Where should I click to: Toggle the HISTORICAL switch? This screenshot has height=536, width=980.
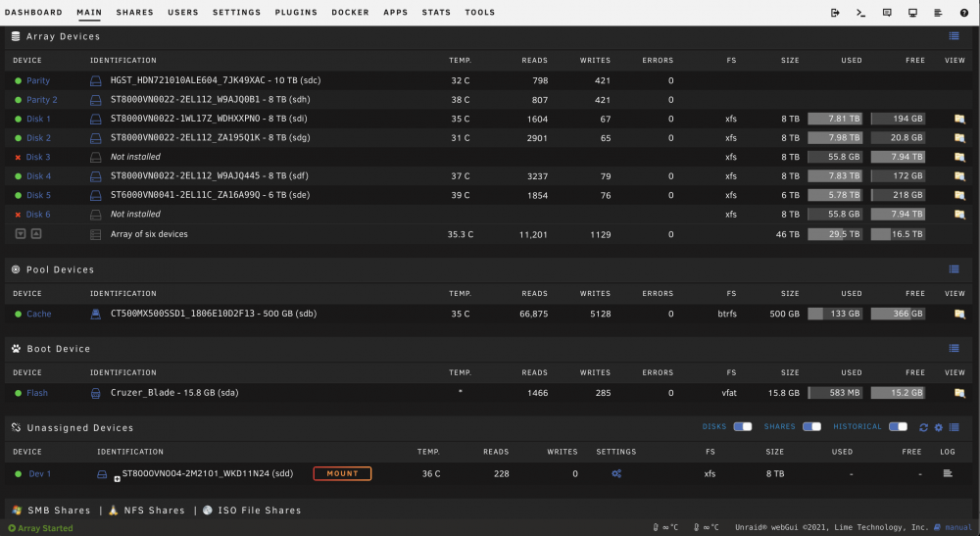point(898,426)
